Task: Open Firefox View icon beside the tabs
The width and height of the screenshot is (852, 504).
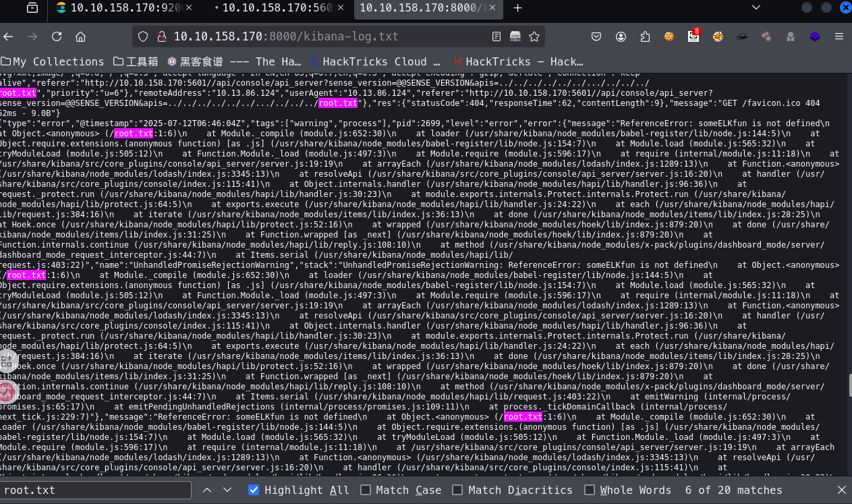Action: tap(32, 8)
